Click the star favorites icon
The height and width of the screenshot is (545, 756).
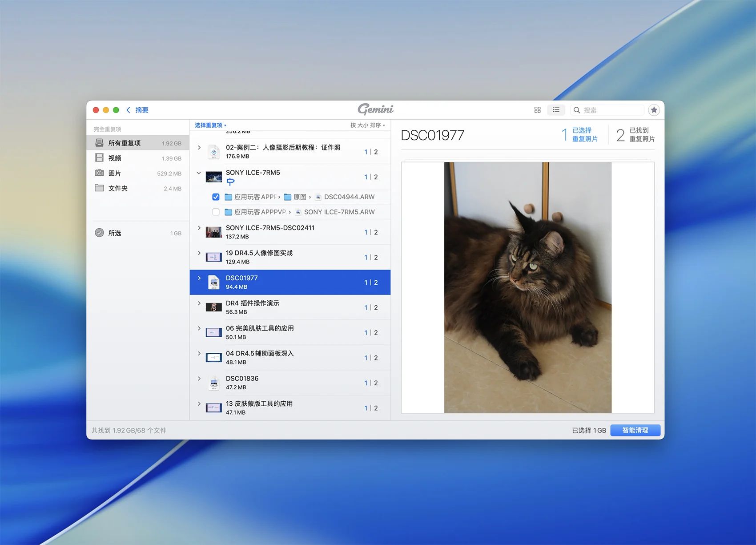tap(654, 110)
